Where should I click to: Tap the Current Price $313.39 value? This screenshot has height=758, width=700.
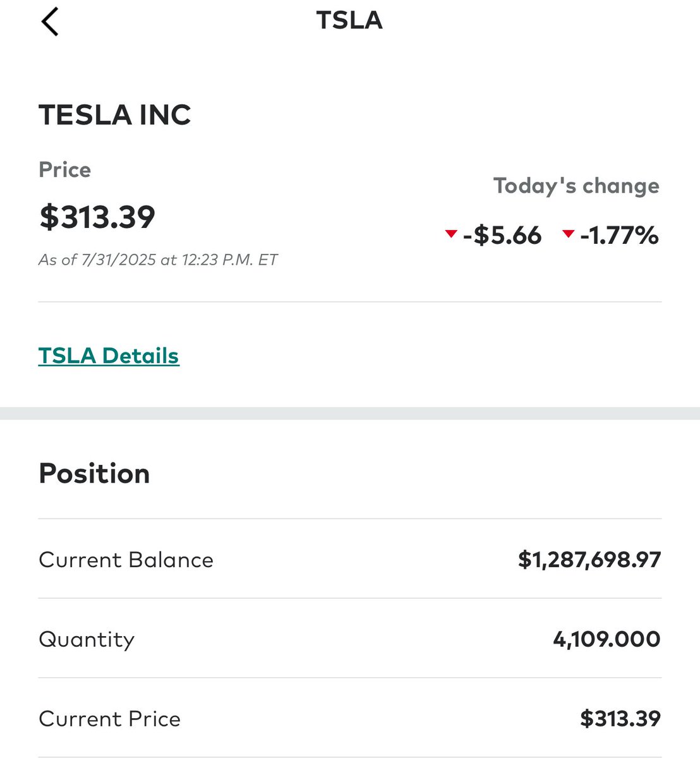point(620,719)
